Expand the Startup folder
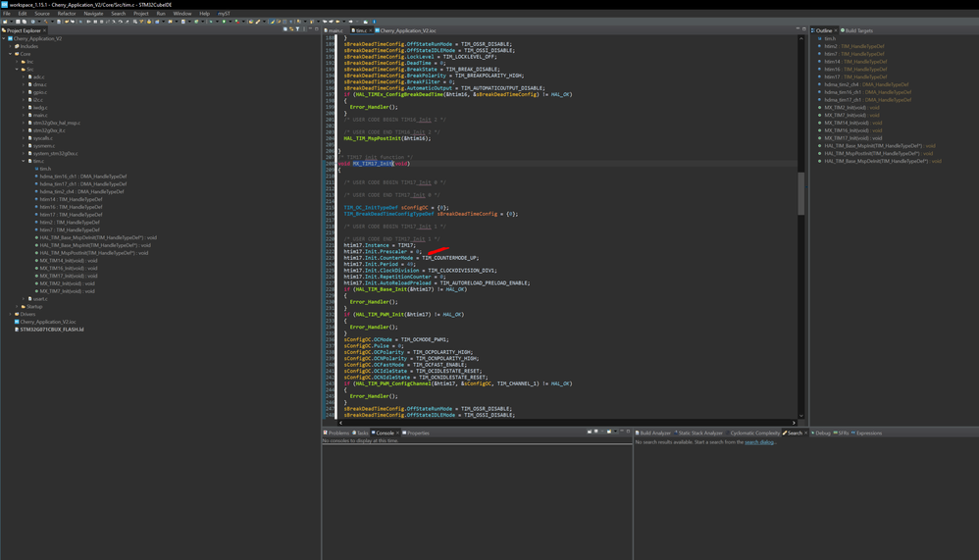Viewport: 979px width, 560px height. point(18,306)
